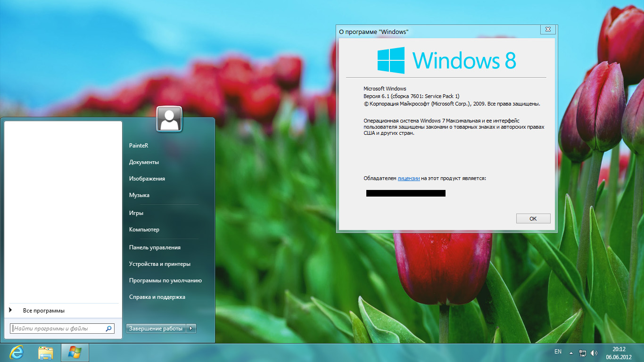
Task: Open Панель управления
Action: click(x=155, y=247)
